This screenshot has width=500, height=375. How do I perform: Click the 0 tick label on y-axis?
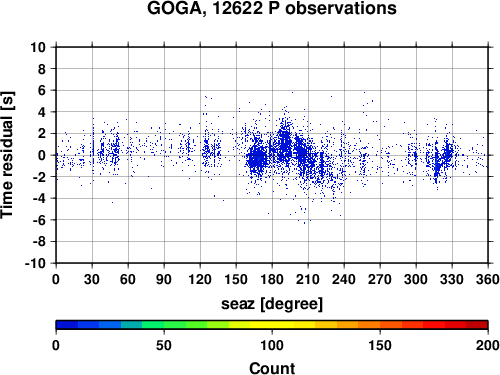tap(42, 155)
